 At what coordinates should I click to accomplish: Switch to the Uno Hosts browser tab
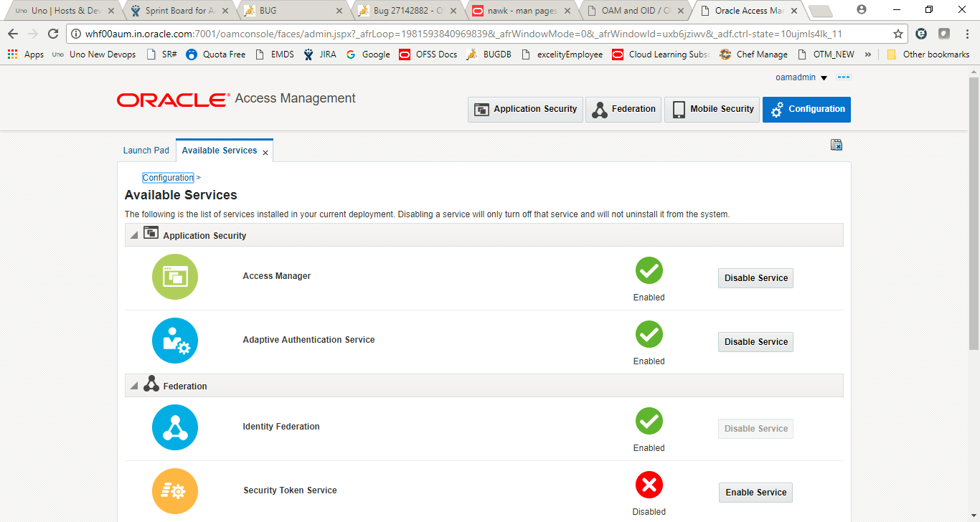[x=65, y=11]
